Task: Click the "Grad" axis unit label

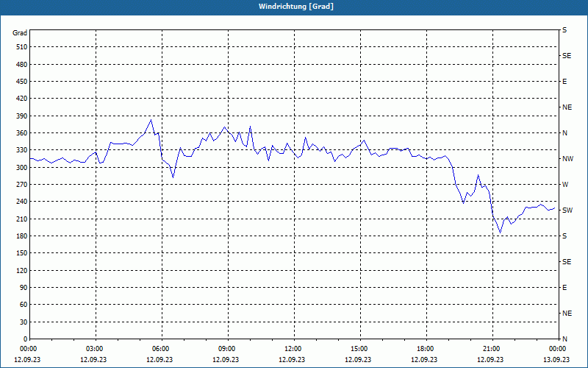Action: pyautogui.click(x=20, y=33)
